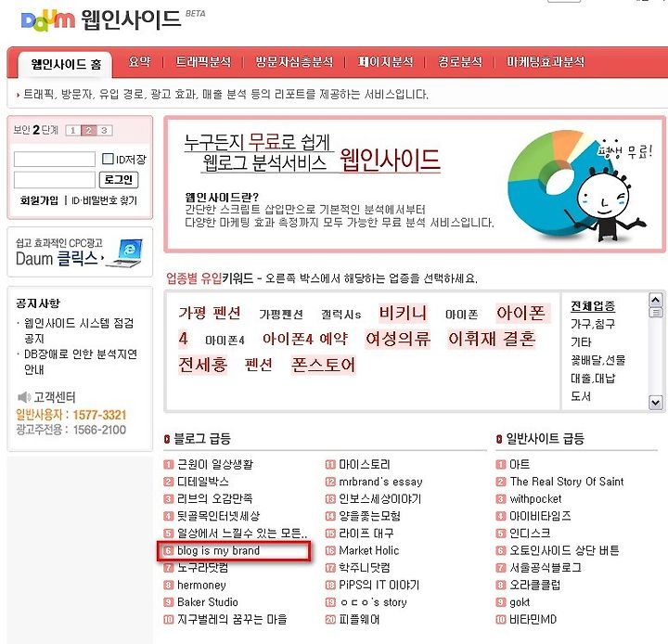Viewport: 668px width, 644px height.
Task: Open blog hermoney
Action: pyautogui.click(x=201, y=586)
